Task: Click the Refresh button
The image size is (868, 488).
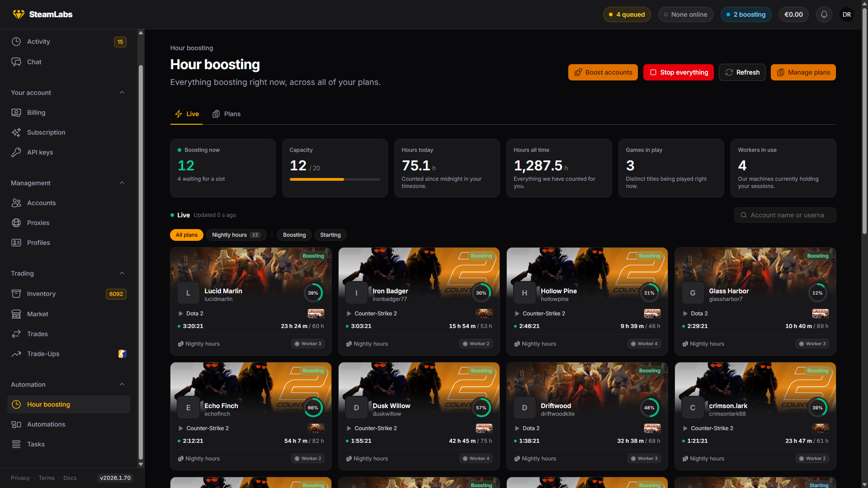Action: pos(742,72)
